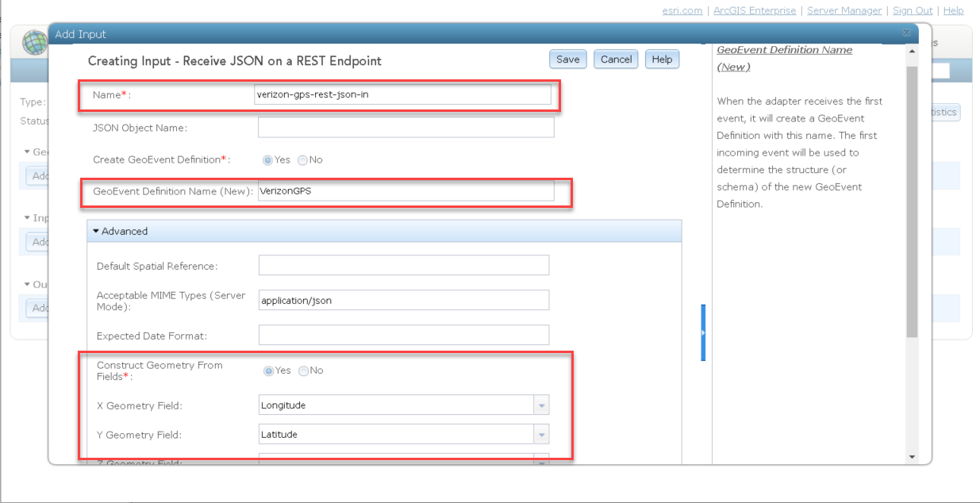Open the X Geometry Field dropdown arrow

[541, 405]
